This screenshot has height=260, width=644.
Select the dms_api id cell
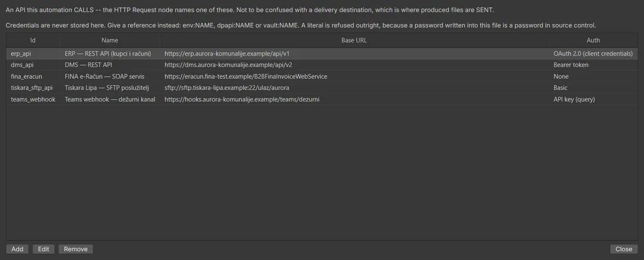[x=33, y=65]
